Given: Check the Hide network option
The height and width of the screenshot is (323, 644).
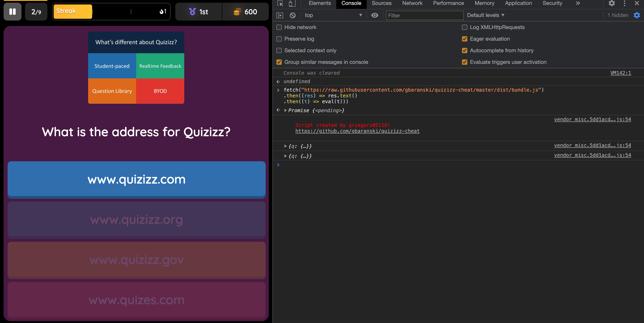Looking at the screenshot, I should click(279, 27).
